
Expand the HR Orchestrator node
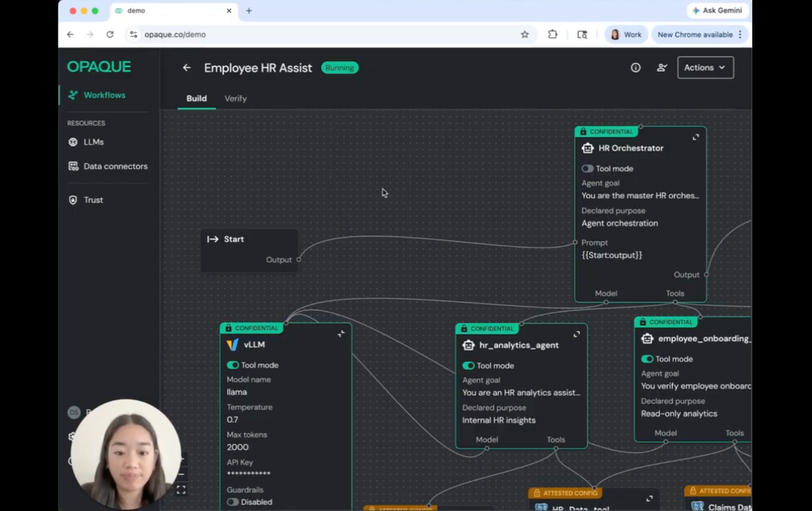coord(696,137)
